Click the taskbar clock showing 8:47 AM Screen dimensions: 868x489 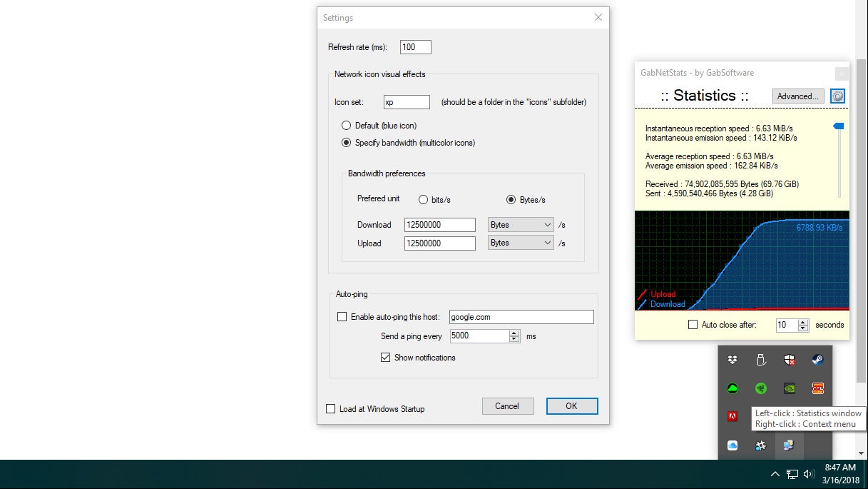click(x=840, y=468)
